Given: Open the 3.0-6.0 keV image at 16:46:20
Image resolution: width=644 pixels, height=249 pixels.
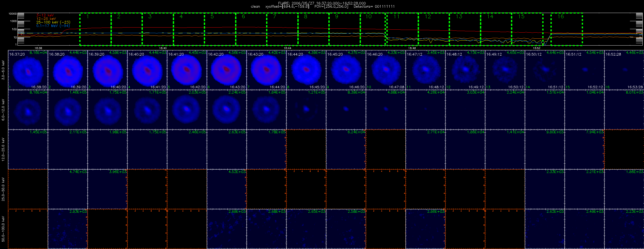Looking at the screenshot, I should [386, 70].
